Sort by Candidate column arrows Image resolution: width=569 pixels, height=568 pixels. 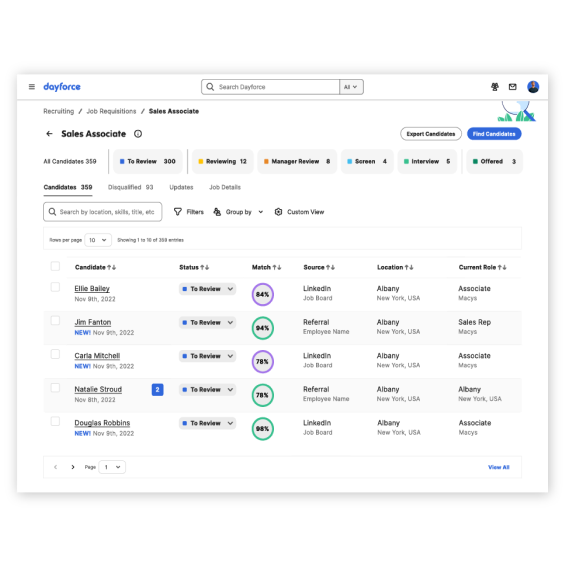[111, 267]
